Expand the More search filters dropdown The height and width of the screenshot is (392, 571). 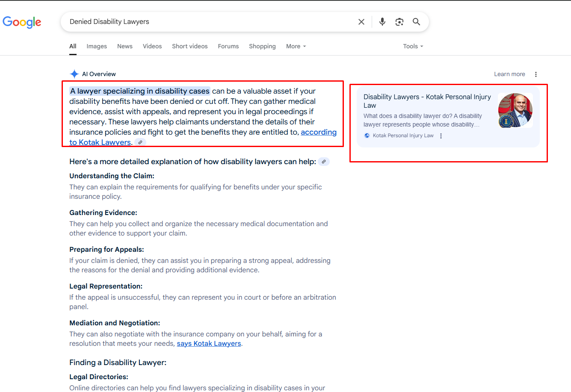[296, 46]
